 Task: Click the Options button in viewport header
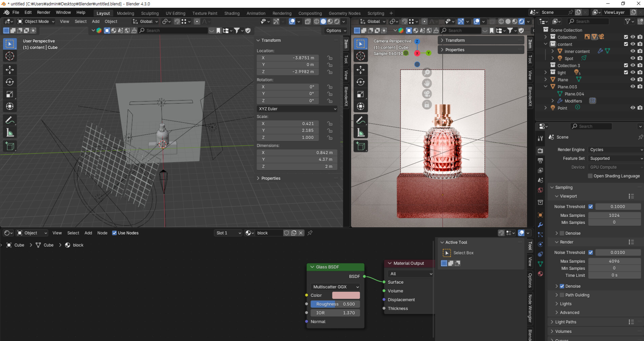coord(336,31)
